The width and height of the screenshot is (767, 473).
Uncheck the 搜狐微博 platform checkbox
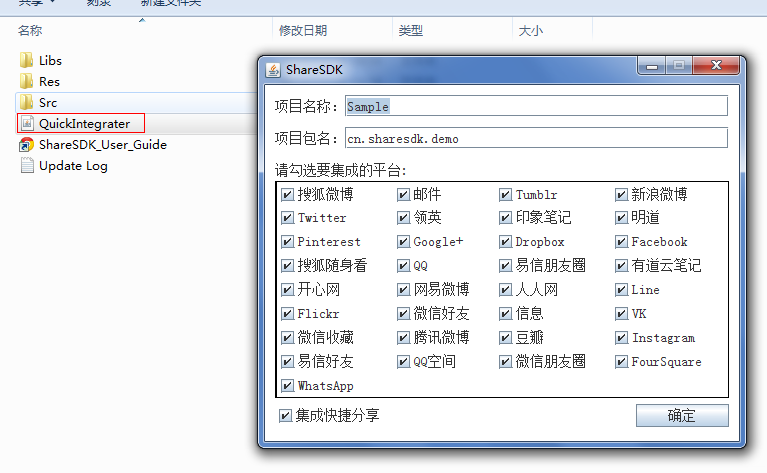(288, 195)
